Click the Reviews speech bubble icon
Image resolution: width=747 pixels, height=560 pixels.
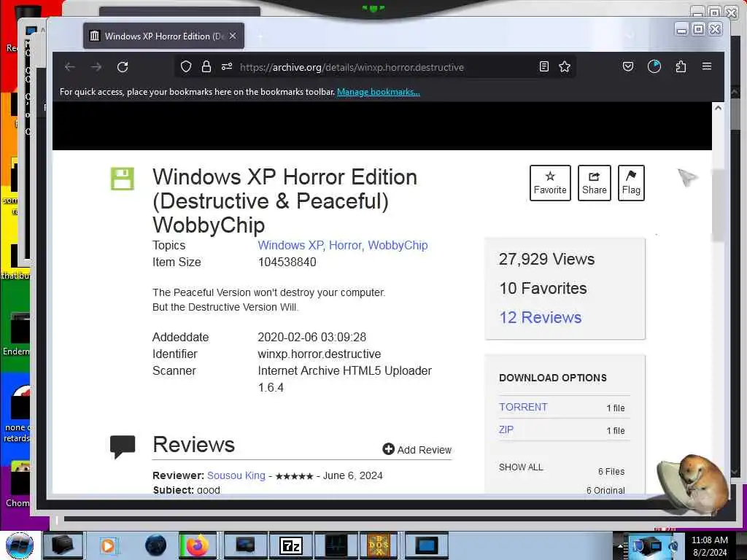(123, 447)
